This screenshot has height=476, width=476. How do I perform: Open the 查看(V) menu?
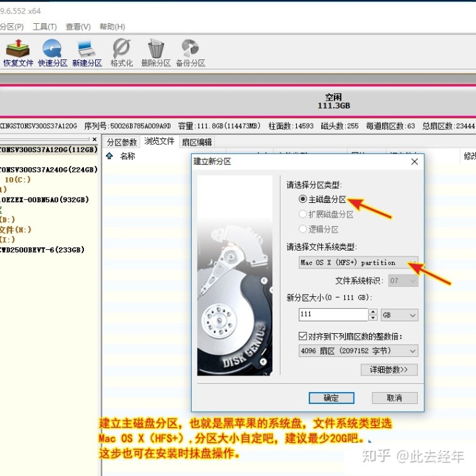click(78, 26)
